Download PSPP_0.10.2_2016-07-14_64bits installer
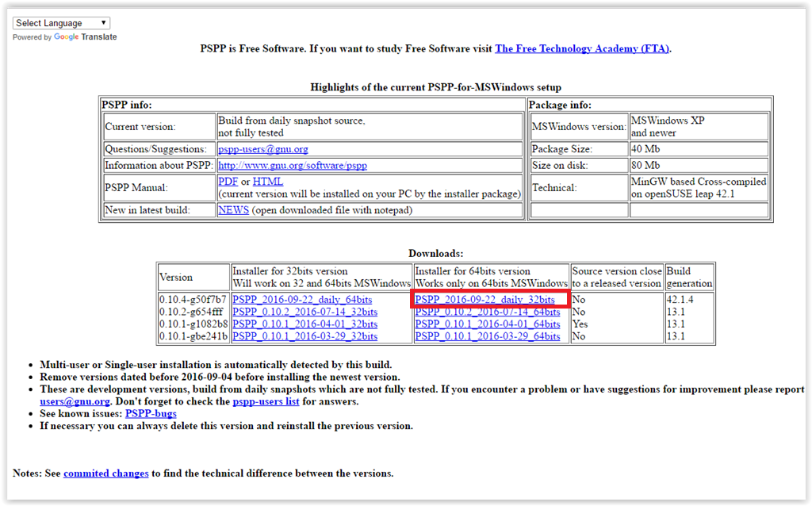The image size is (812, 506). pyautogui.click(x=488, y=312)
